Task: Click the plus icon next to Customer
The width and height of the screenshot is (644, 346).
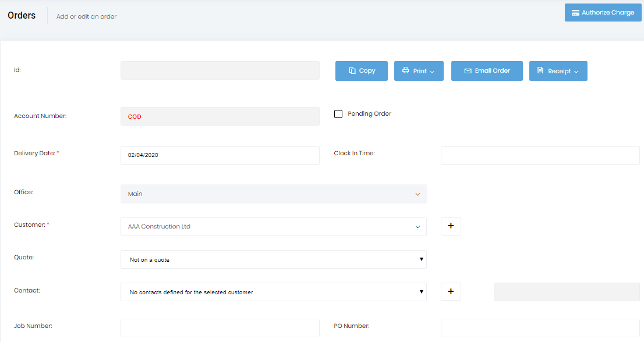Action: (451, 226)
